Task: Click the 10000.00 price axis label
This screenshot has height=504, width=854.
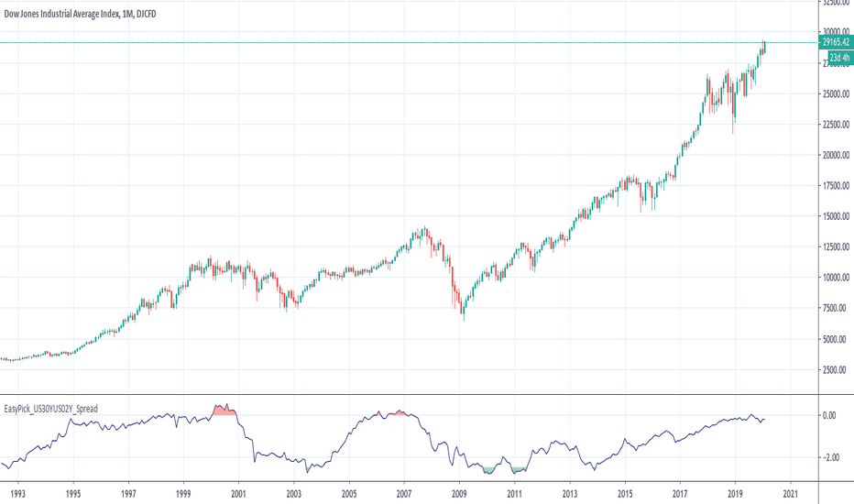Action: pos(836,278)
